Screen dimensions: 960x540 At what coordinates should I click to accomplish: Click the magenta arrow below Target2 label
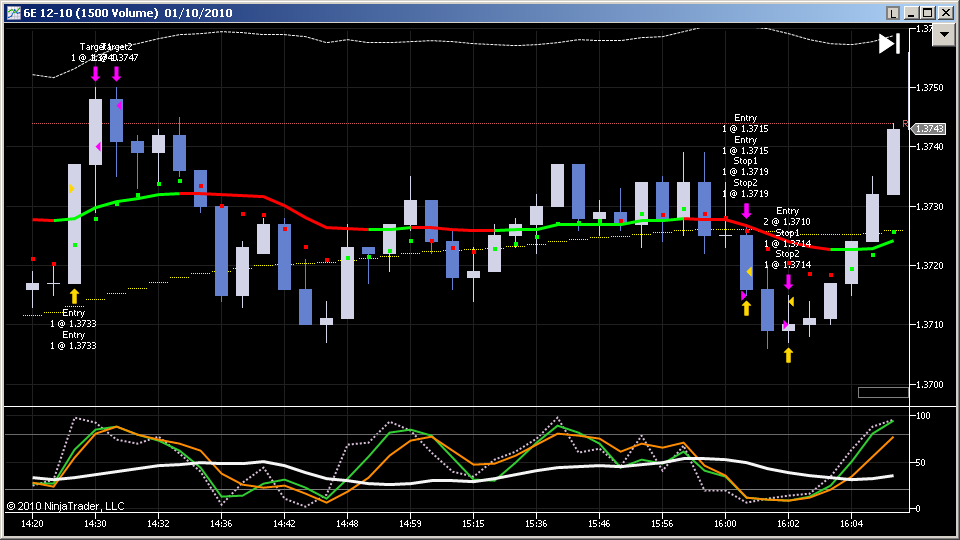click(116, 74)
